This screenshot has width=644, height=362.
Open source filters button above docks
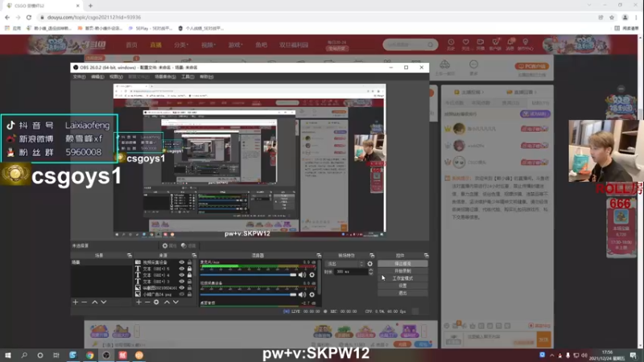point(188,245)
